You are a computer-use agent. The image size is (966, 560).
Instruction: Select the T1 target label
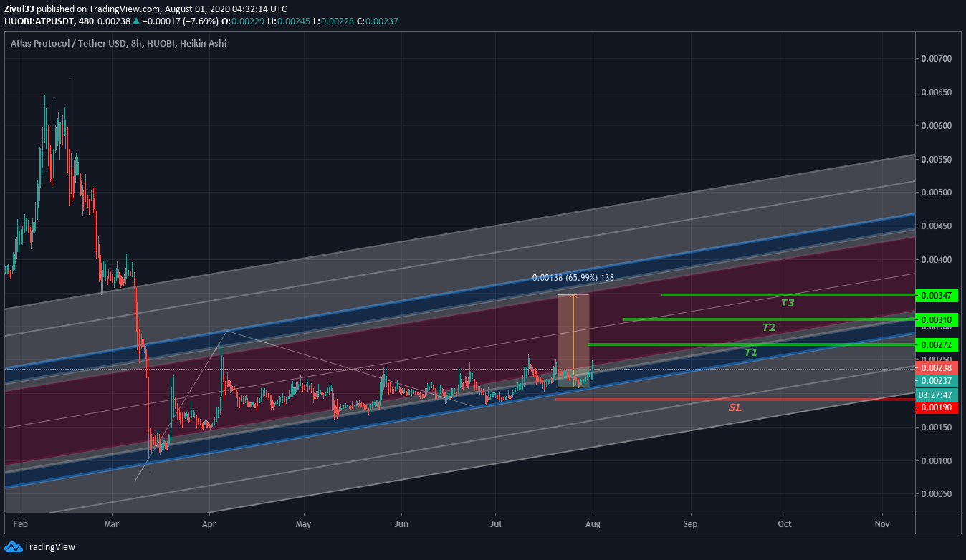click(750, 352)
